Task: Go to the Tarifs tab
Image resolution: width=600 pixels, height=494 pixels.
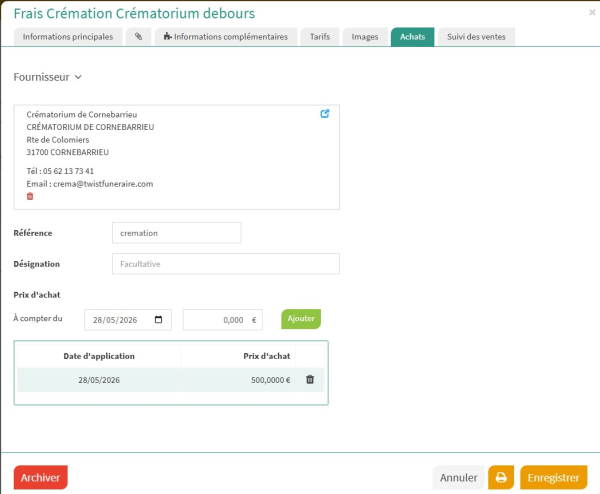Action: [x=320, y=37]
